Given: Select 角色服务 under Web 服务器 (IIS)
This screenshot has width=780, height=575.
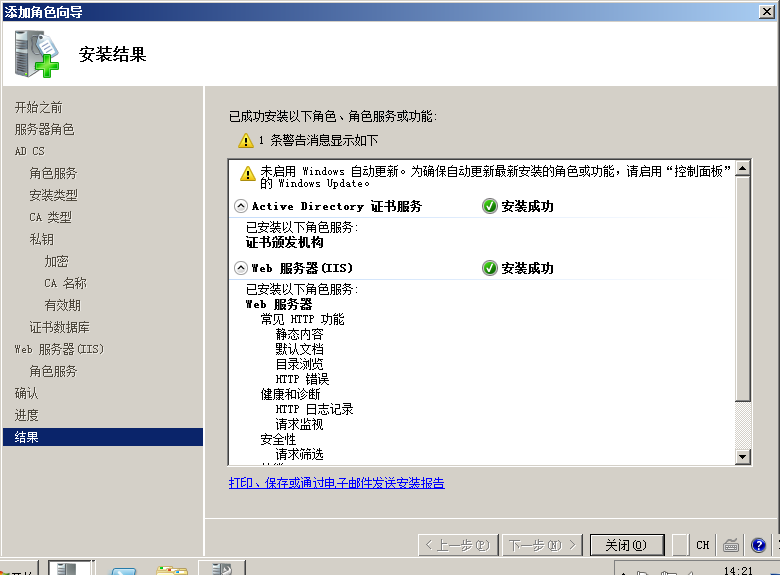Looking at the screenshot, I should [x=53, y=371].
